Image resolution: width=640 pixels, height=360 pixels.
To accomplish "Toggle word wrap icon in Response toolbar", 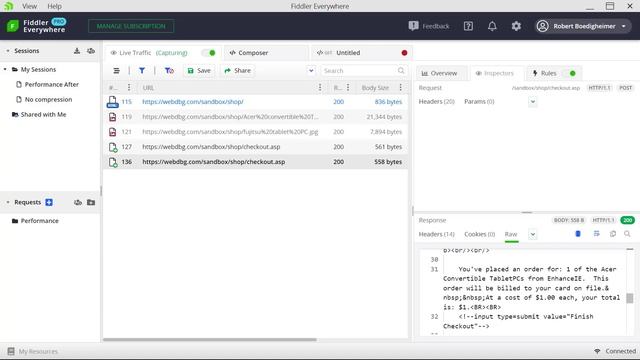I will (597, 234).
